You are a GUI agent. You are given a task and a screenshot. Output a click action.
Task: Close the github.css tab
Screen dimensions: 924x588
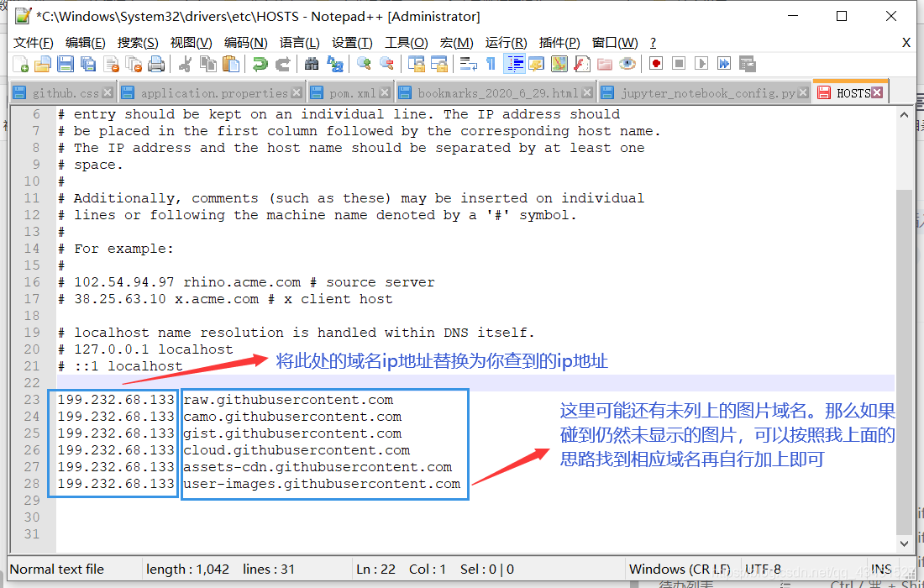pos(108,92)
